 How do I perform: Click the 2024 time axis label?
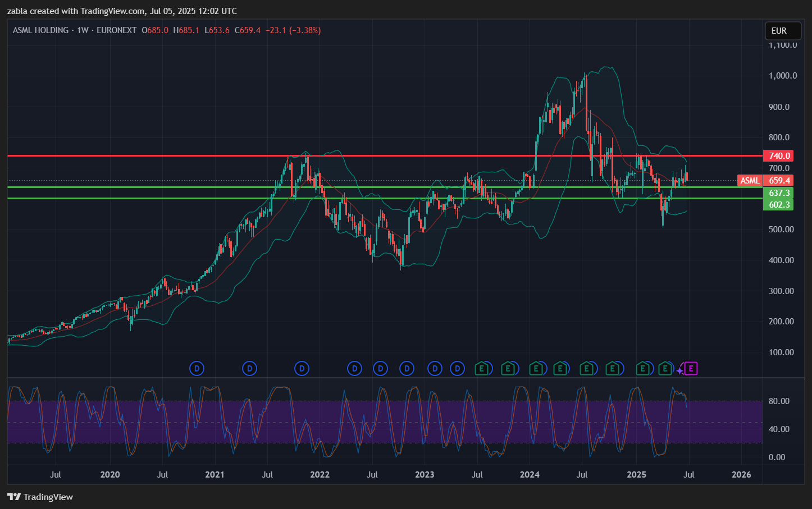530,475
